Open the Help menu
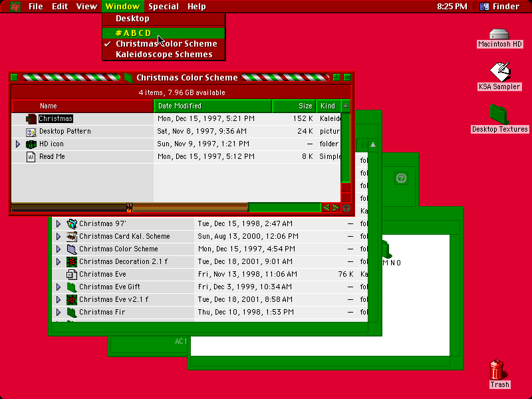The image size is (532, 399). pos(196,7)
